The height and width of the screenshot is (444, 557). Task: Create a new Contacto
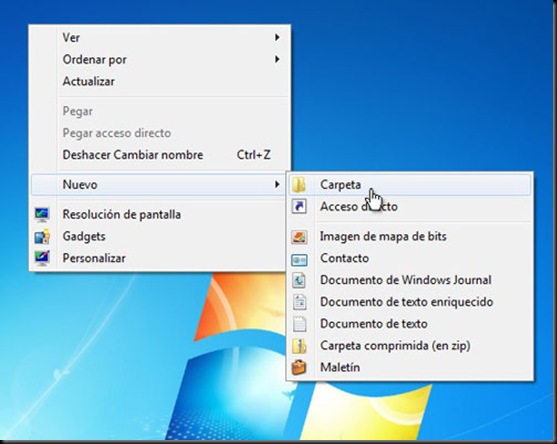410,258
